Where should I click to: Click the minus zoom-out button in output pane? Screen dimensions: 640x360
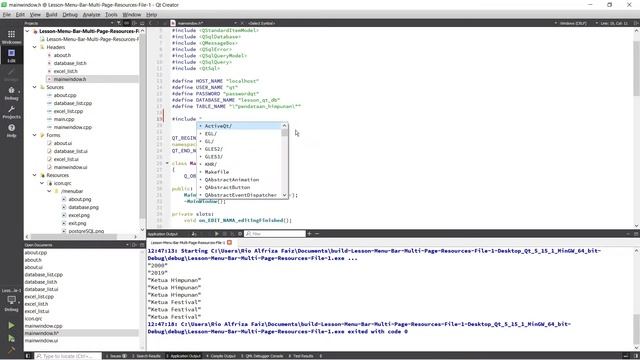point(317,234)
